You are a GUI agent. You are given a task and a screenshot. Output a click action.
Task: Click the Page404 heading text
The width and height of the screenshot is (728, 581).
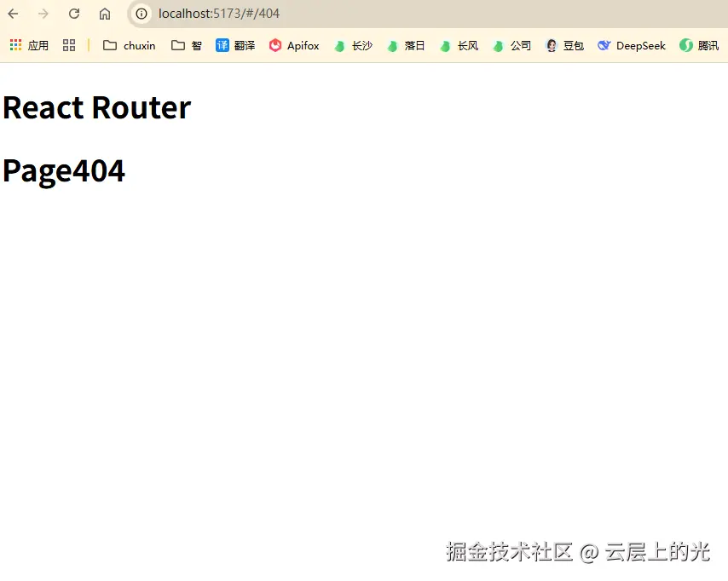click(x=64, y=171)
